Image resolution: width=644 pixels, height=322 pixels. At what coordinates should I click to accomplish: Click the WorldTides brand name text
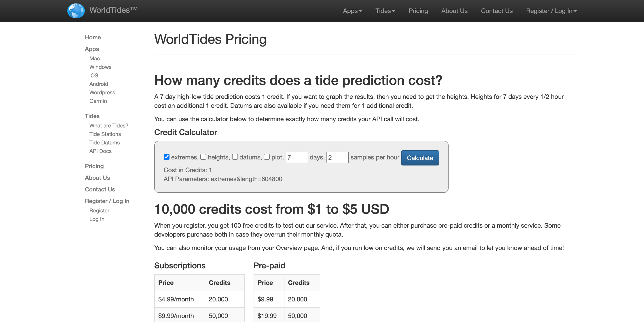point(113,10)
